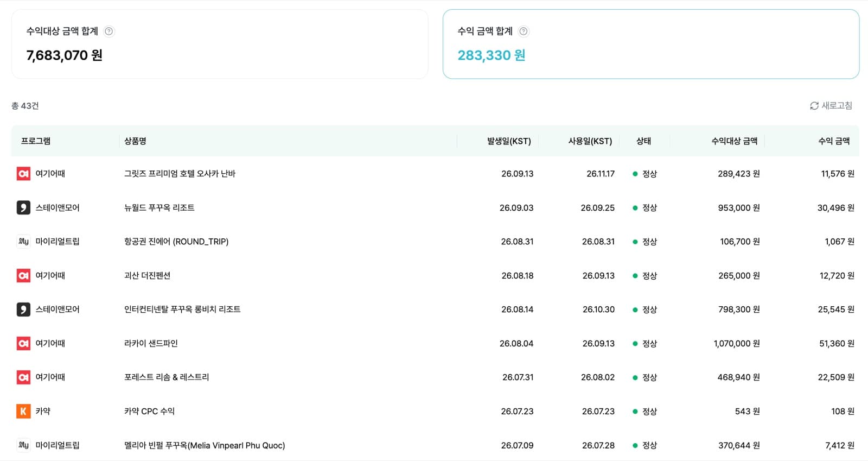Click help icon beside 수익대상 금액 합계

(109, 31)
